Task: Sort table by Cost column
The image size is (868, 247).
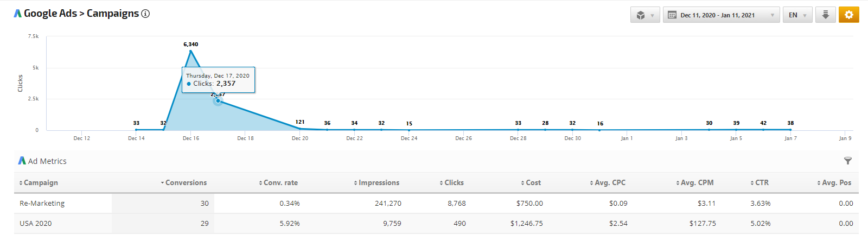Action: pyautogui.click(x=533, y=183)
